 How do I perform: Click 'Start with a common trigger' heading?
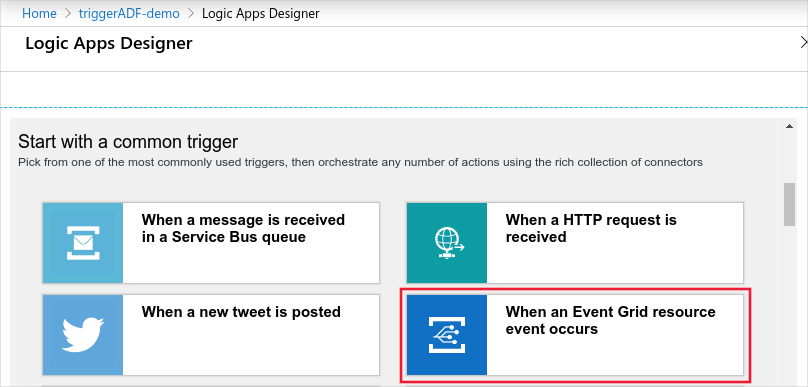(x=128, y=142)
